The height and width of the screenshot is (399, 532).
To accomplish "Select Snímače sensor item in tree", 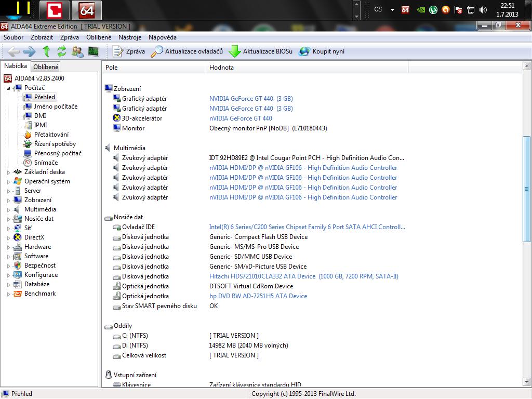I will (x=46, y=163).
